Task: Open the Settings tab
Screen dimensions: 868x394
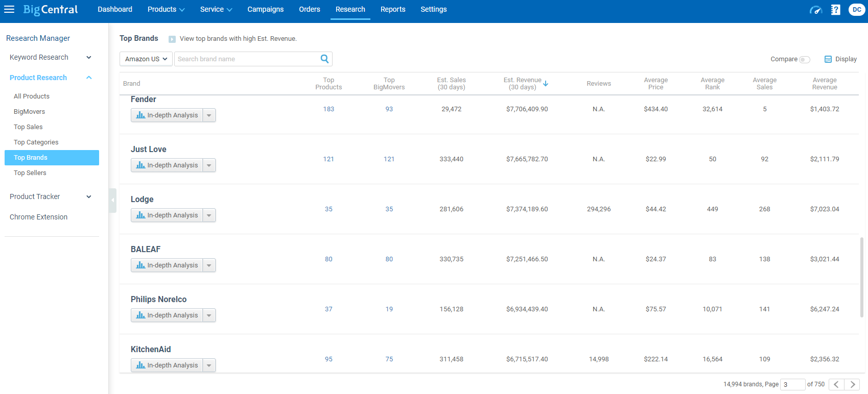Action: point(434,9)
